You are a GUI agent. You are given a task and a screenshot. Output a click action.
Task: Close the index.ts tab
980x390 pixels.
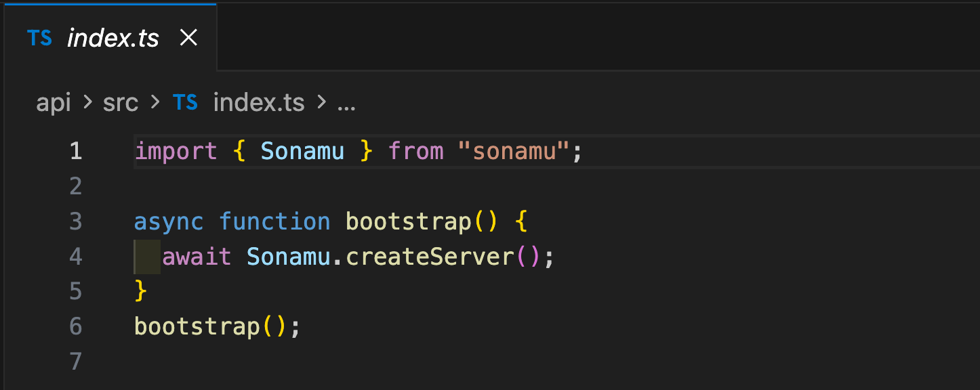point(188,38)
